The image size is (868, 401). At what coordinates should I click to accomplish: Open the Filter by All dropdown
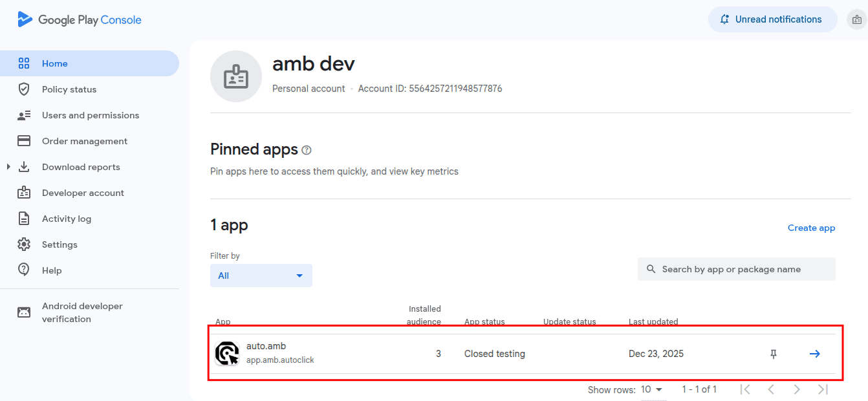point(261,276)
